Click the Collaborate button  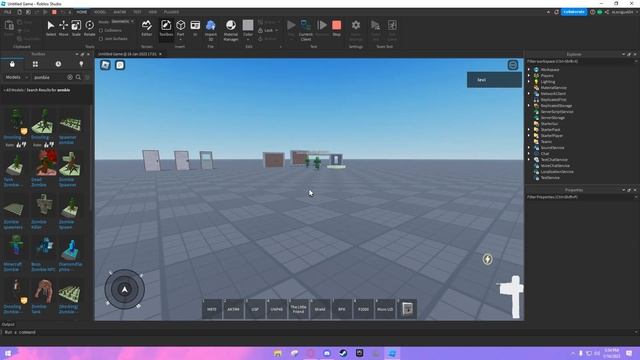point(573,12)
